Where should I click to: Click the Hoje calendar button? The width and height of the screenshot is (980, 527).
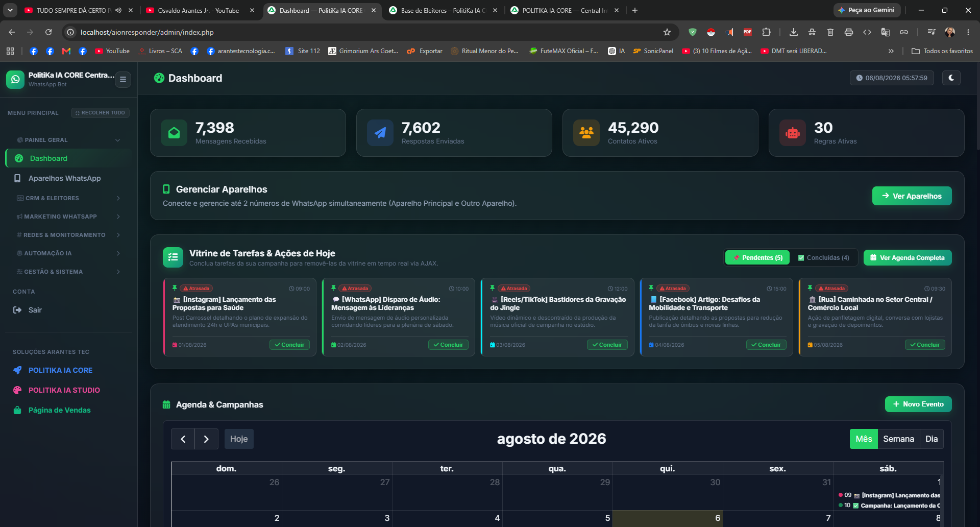[239, 439]
